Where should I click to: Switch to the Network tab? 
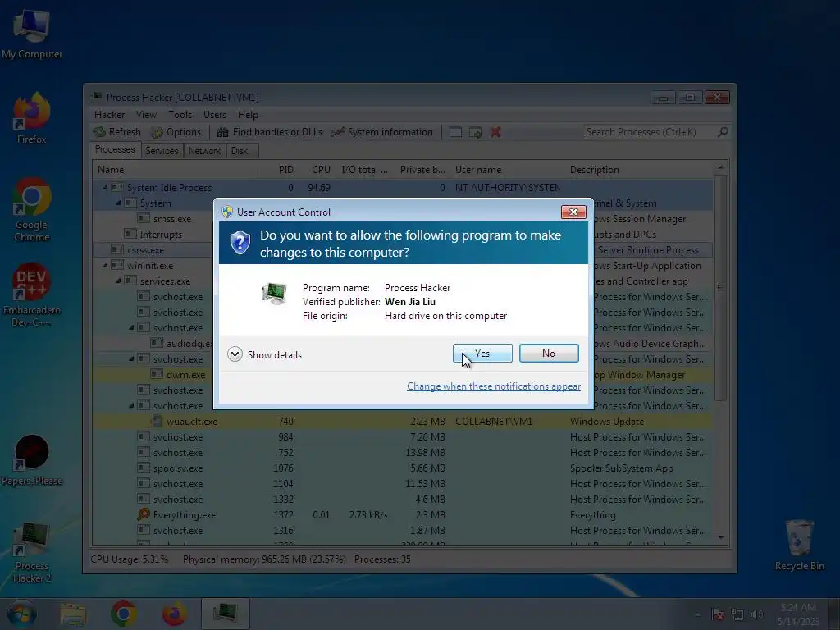coord(204,151)
